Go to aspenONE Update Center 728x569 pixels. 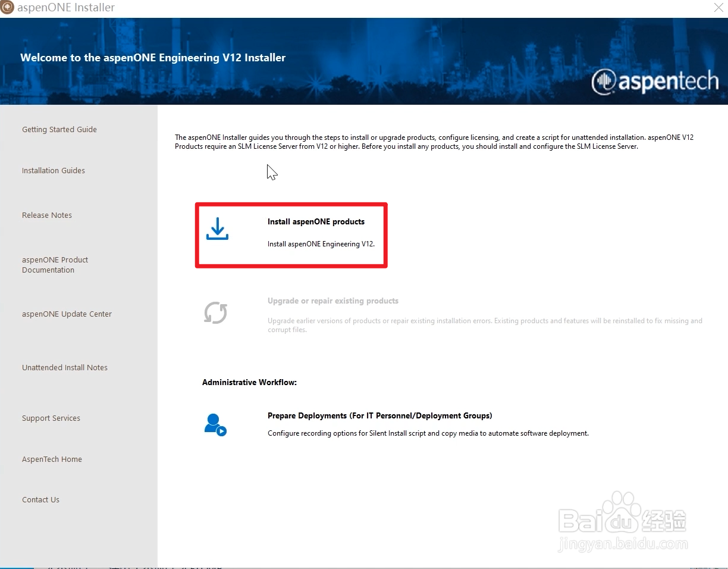tap(67, 314)
